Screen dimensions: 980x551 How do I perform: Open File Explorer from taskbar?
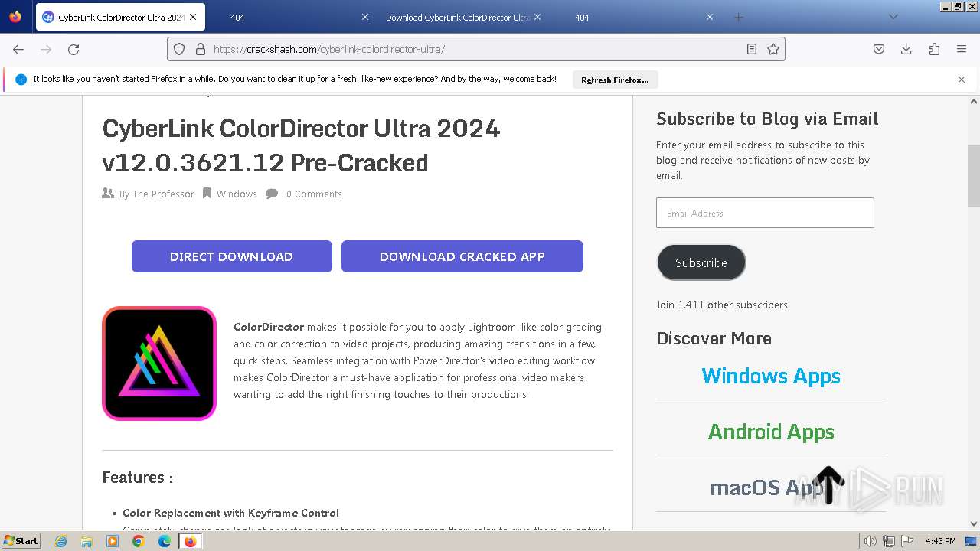coord(87,541)
